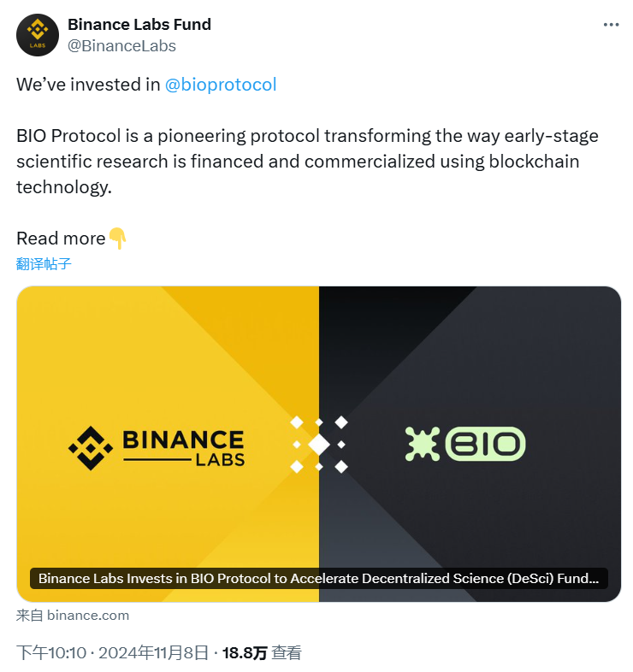This screenshot has width=633, height=672.
Task: Open the @bioprotocol mention link
Action: click(x=221, y=85)
